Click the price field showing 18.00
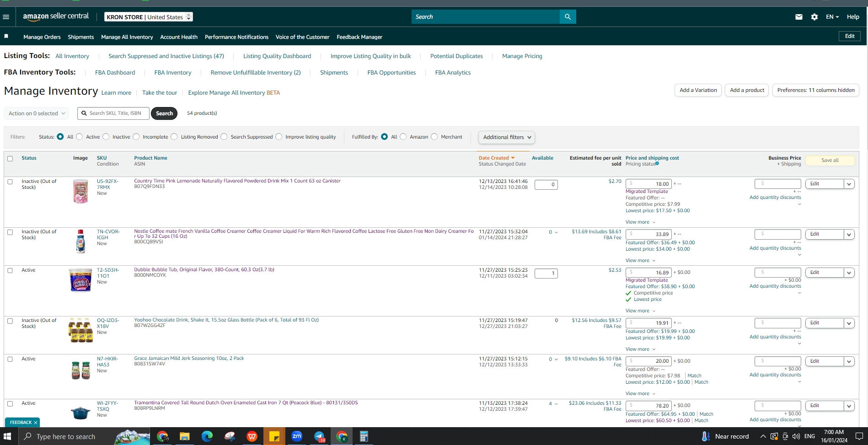868x445 pixels. (x=648, y=184)
